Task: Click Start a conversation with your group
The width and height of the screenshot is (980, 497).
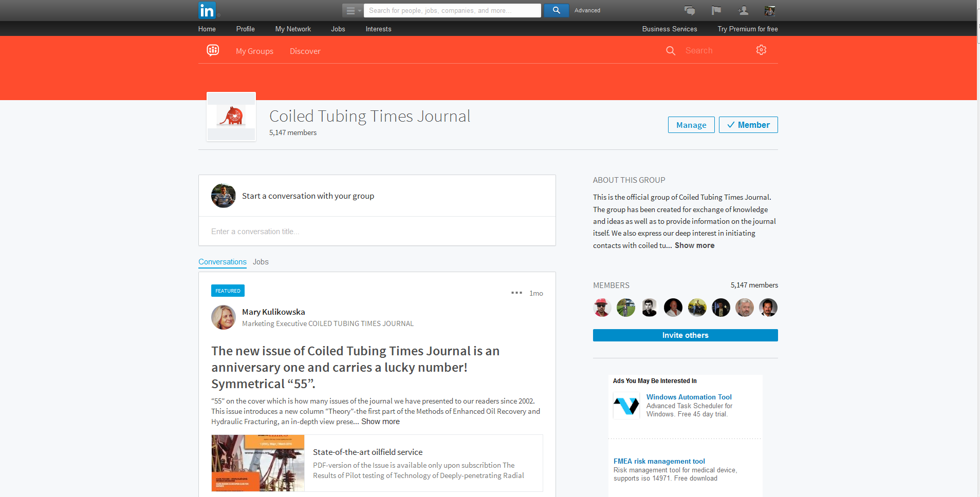Action: pyautogui.click(x=308, y=196)
